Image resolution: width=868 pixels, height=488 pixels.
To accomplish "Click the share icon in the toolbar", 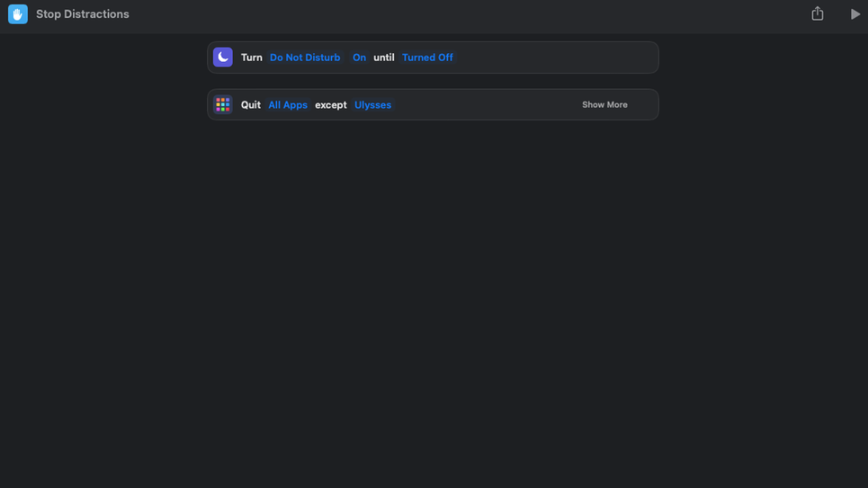I will coord(817,13).
